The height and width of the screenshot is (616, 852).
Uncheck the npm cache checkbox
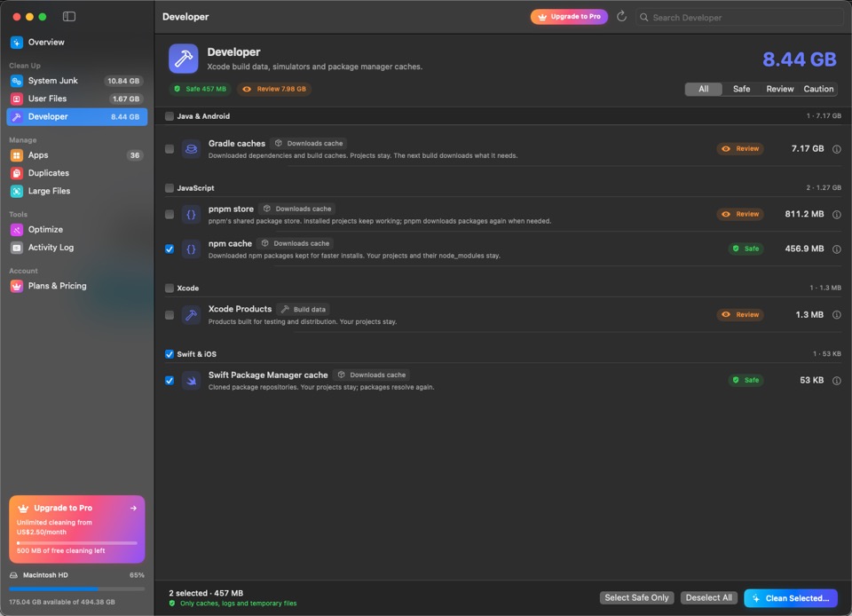(170, 249)
